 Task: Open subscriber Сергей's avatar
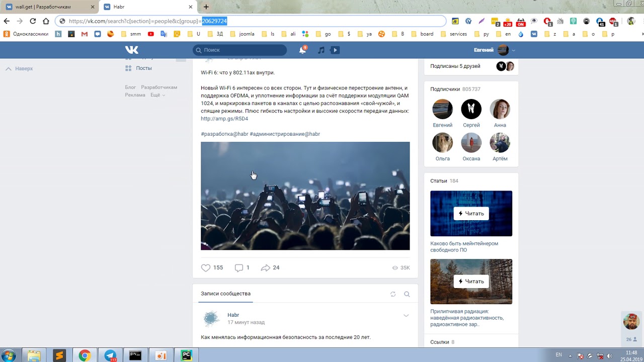471,109
